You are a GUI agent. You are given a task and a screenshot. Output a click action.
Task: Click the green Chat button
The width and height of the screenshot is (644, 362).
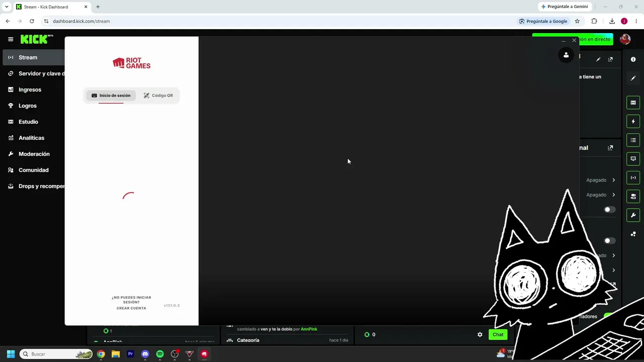[x=498, y=334]
